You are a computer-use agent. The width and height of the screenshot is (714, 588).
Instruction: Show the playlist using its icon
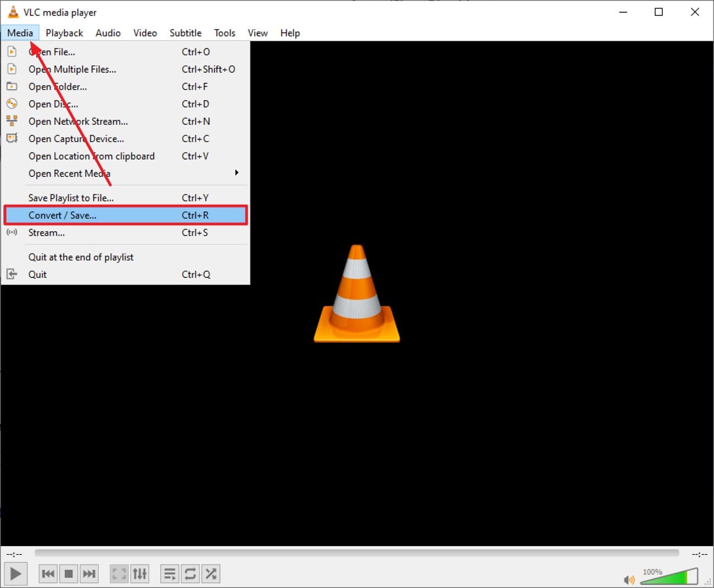coord(169,573)
